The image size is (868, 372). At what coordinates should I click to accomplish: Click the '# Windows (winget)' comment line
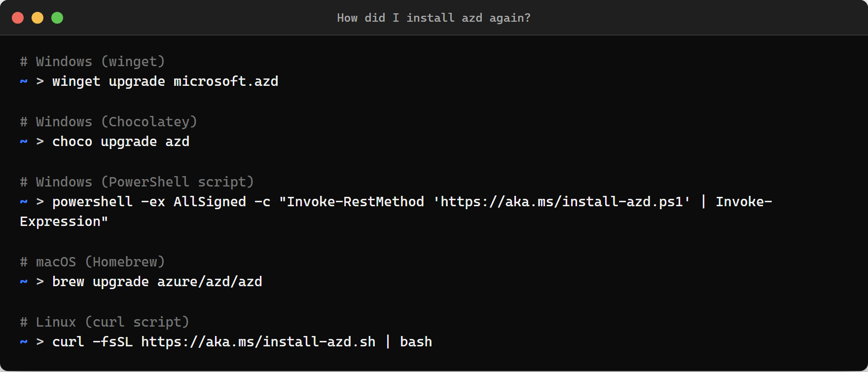[92, 61]
